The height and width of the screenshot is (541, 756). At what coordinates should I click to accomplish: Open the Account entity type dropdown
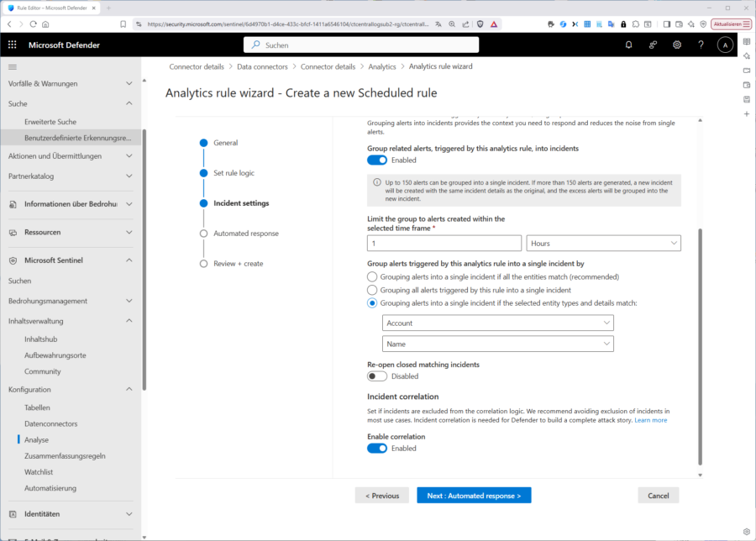(x=497, y=323)
